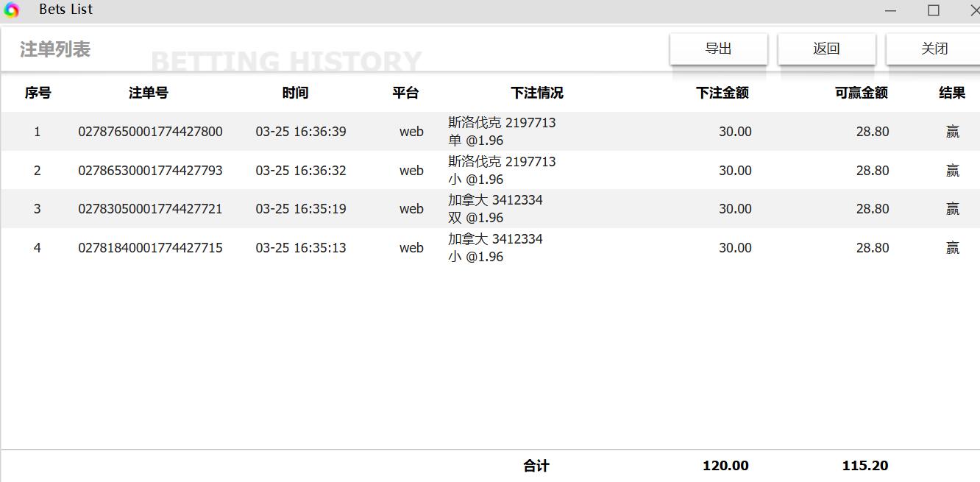980x482 pixels.
Task: Click the 返回 back button
Action: (826, 49)
